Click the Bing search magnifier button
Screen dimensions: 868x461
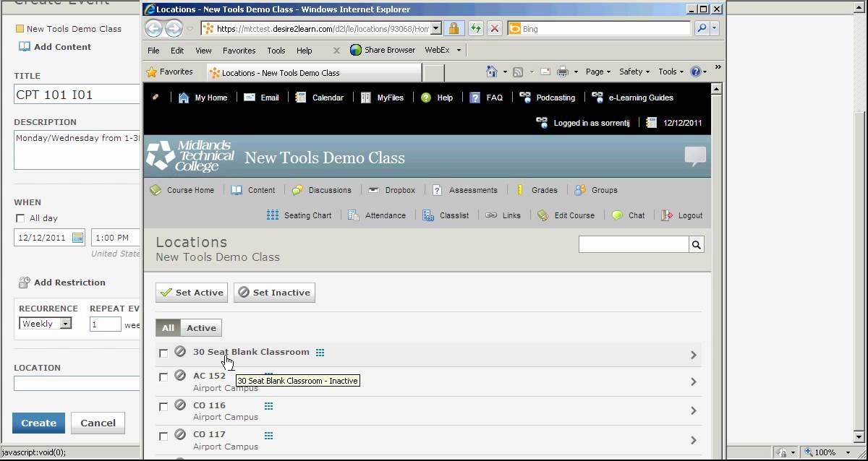tap(701, 29)
